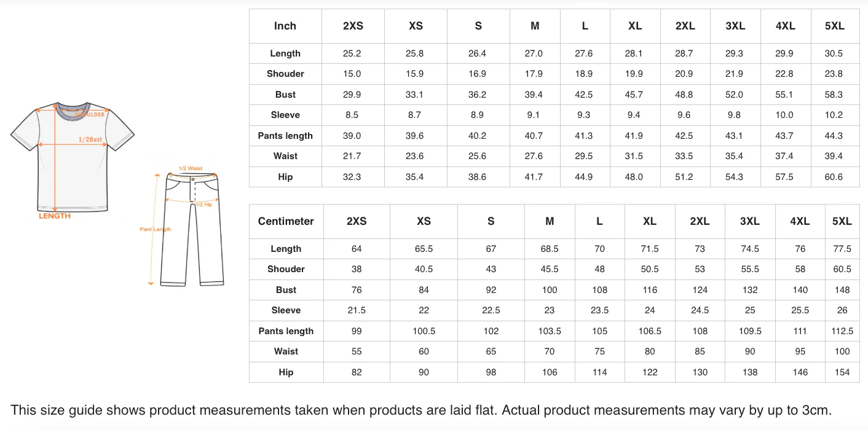Select the Shouder row label in the Centimeter table

(x=286, y=269)
